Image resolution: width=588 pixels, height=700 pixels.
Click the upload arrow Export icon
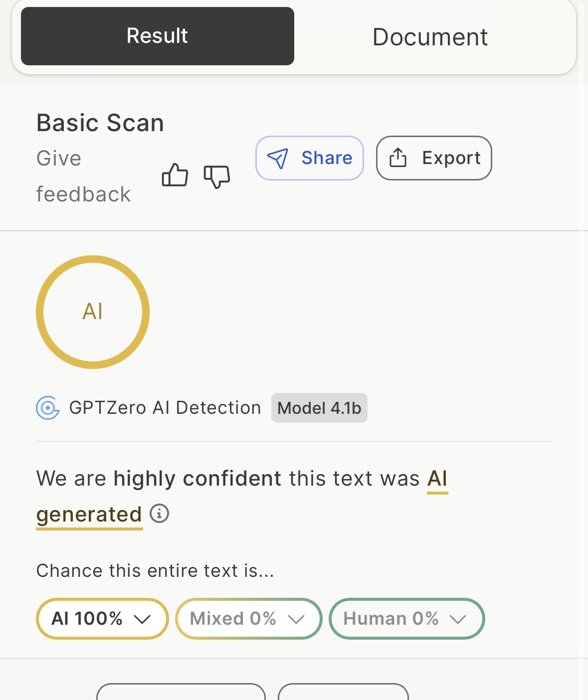click(x=398, y=158)
